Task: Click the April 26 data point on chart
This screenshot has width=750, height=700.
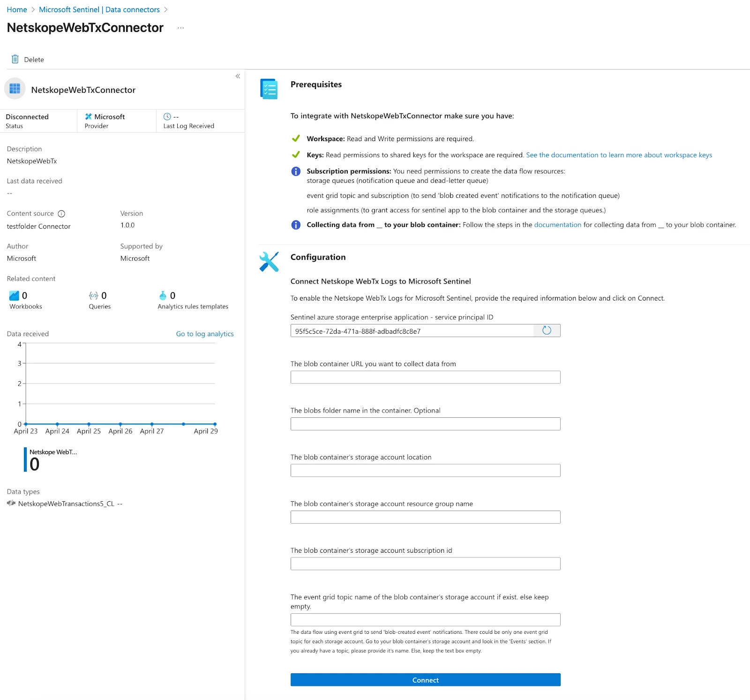Action: (120, 424)
